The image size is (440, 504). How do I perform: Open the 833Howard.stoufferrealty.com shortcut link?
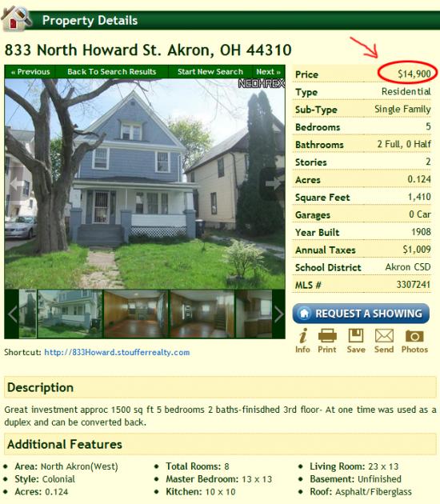click(x=117, y=352)
